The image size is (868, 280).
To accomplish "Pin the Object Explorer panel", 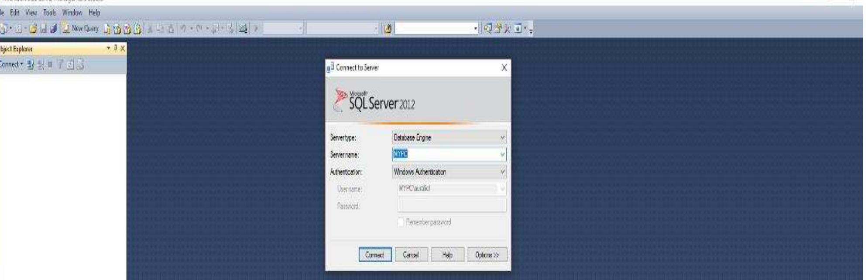I will coord(116,48).
